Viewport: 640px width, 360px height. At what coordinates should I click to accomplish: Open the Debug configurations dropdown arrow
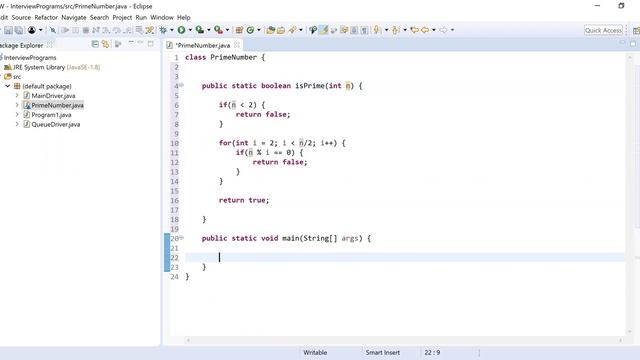(x=171, y=30)
